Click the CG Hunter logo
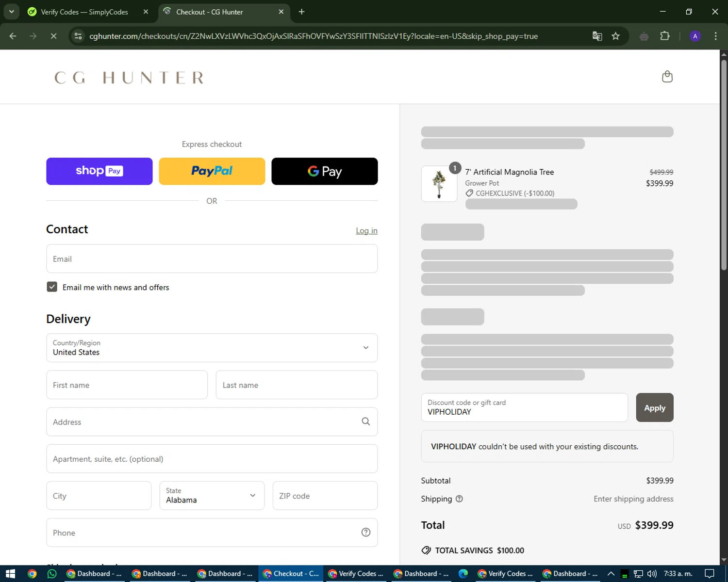The height and width of the screenshot is (582, 728). (x=129, y=78)
